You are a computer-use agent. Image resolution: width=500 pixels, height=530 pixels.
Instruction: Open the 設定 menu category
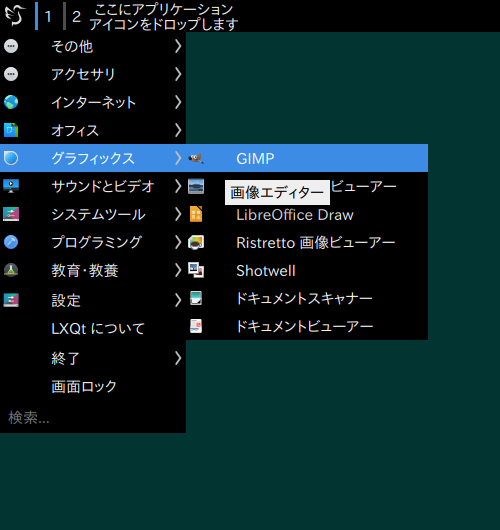pos(93,300)
